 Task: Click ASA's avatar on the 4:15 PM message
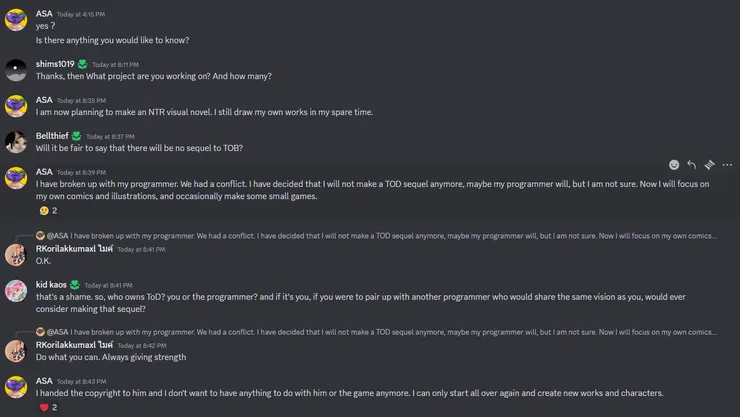16,20
